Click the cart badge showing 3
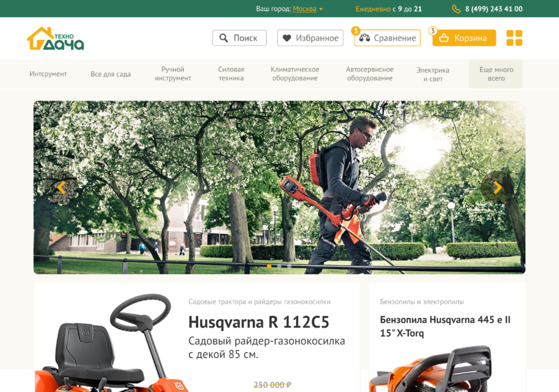The height and width of the screenshot is (392, 559). point(433,31)
